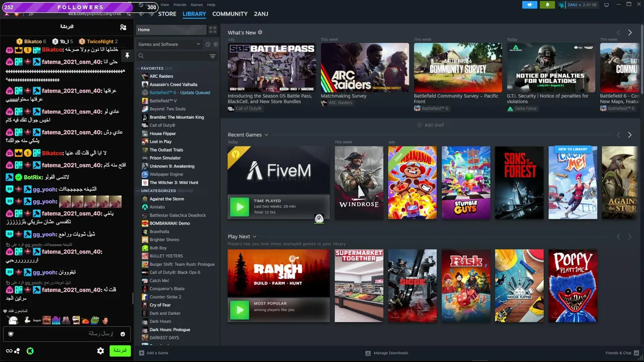Filter library by ready-to-play icon
The image size is (644, 362).
coord(216,44)
